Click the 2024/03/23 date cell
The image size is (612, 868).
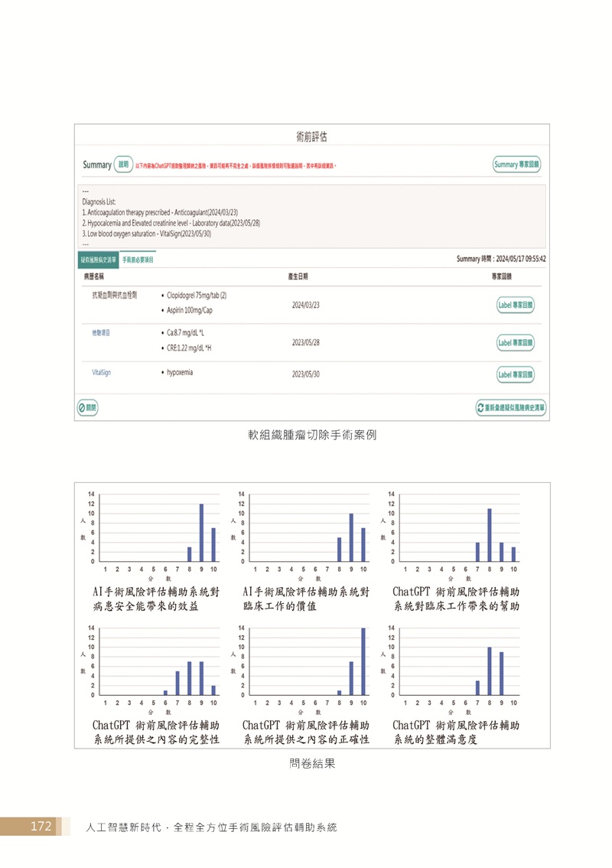[305, 305]
